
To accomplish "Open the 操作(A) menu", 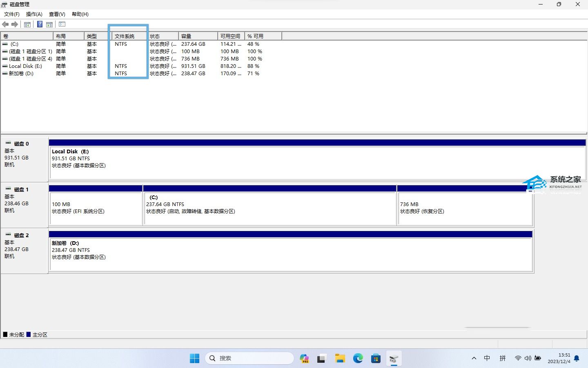I will (34, 14).
